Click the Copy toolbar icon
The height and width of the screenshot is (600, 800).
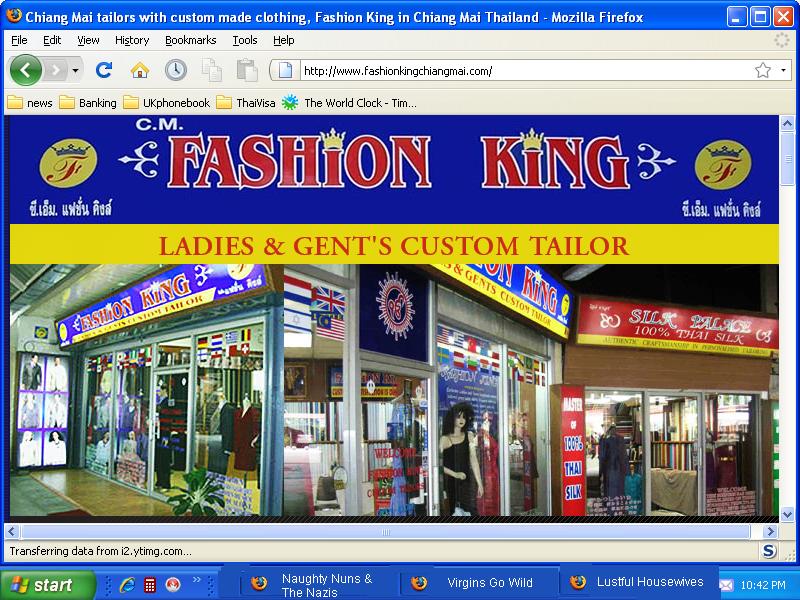[x=212, y=70]
